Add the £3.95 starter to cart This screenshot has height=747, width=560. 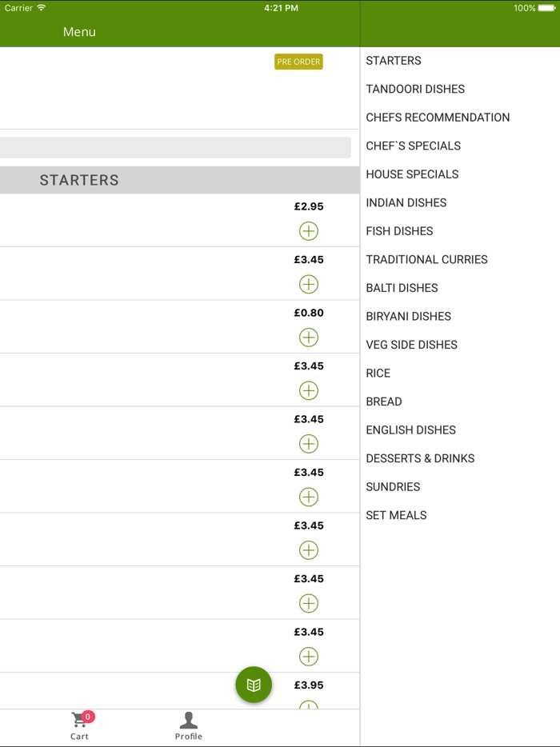coord(308,705)
